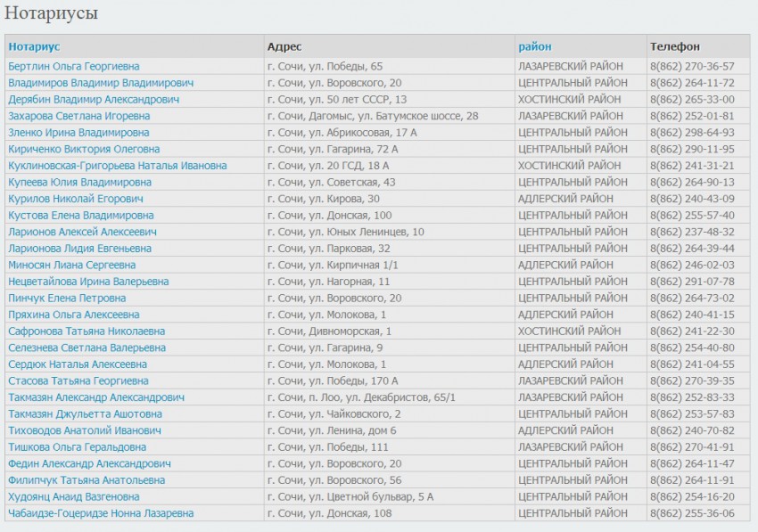Viewport: 758px width, 532px height.
Task: Open Тиховодов Анатолий Иванович link
Action: pyautogui.click(x=85, y=430)
